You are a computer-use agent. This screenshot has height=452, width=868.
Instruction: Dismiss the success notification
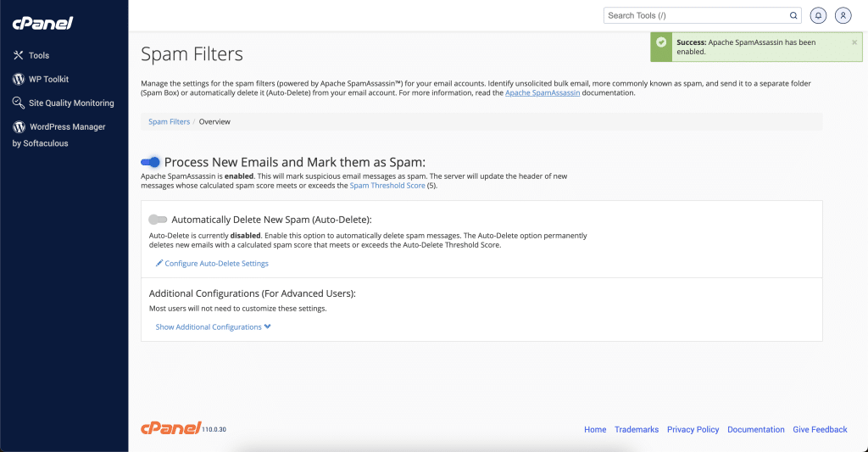coord(854,42)
